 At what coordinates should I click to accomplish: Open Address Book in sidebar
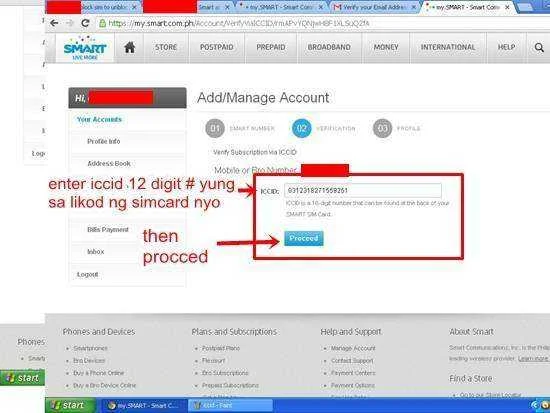(109, 164)
